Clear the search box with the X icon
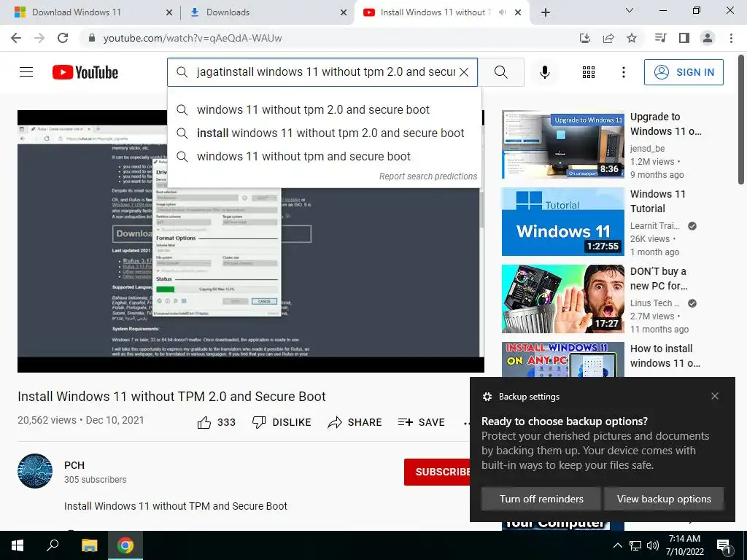The height and width of the screenshot is (560, 747). [x=463, y=72]
